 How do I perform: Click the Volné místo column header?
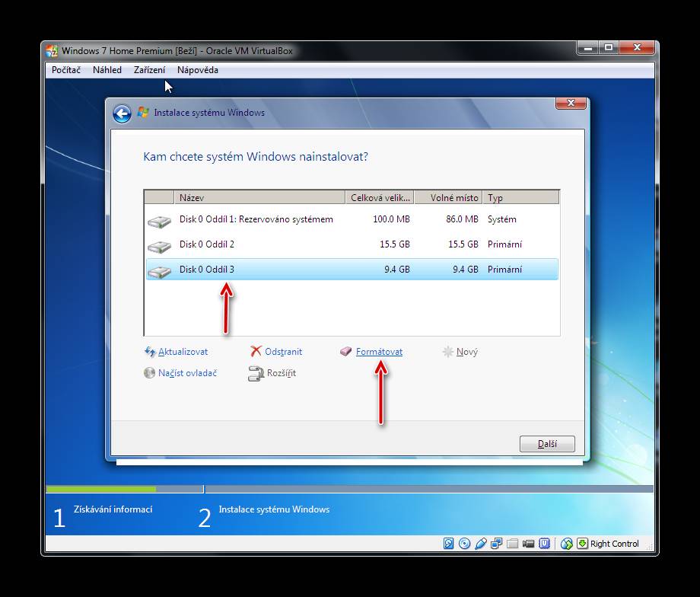pyautogui.click(x=448, y=197)
